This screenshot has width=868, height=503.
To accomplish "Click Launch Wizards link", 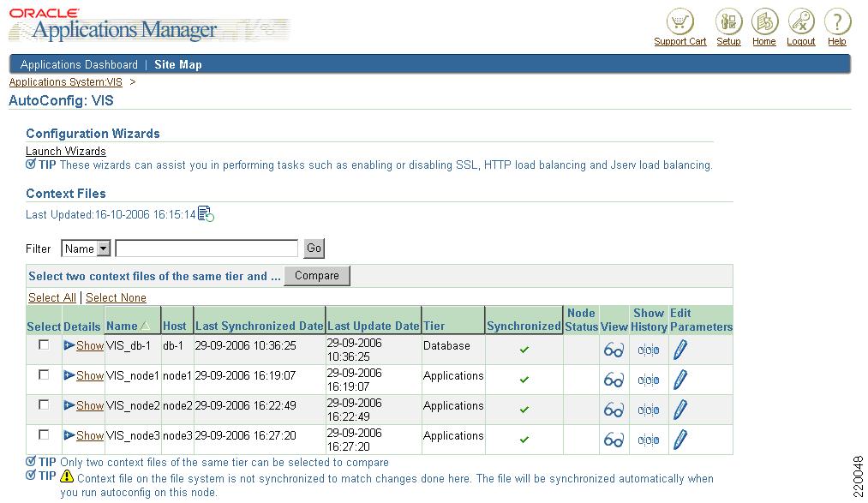I will (66, 151).
